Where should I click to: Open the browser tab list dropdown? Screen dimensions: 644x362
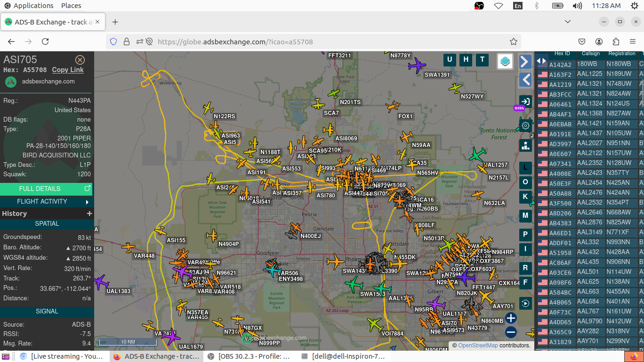[x=568, y=22]
